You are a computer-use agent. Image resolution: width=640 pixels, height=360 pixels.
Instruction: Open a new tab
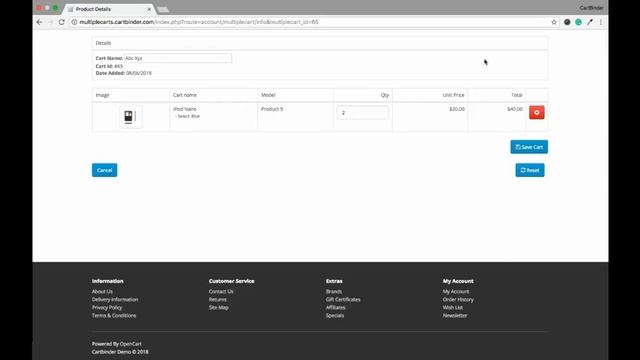pyautogui.click(x=163, y=9)
